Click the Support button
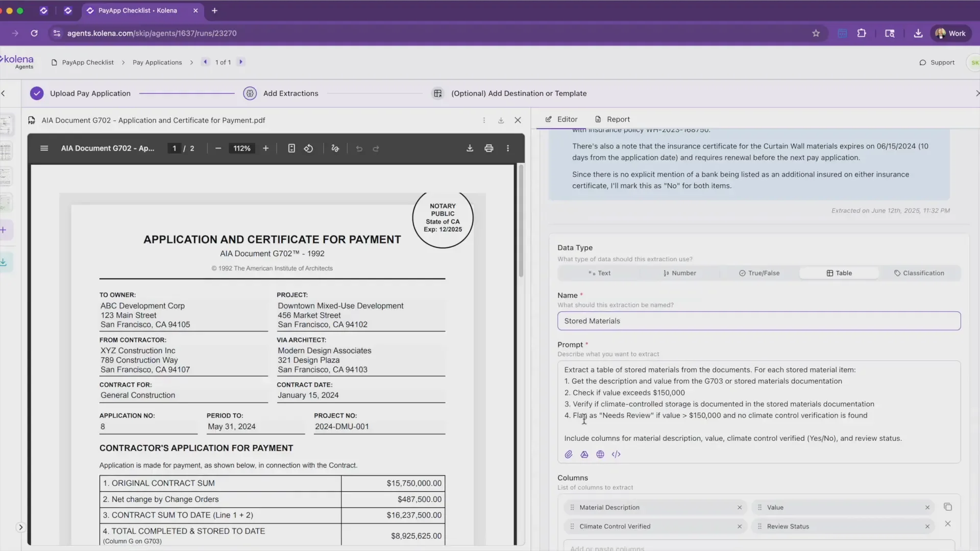This screenshot has width=980, height=551. pyautogui.click(x=938, y=62)
